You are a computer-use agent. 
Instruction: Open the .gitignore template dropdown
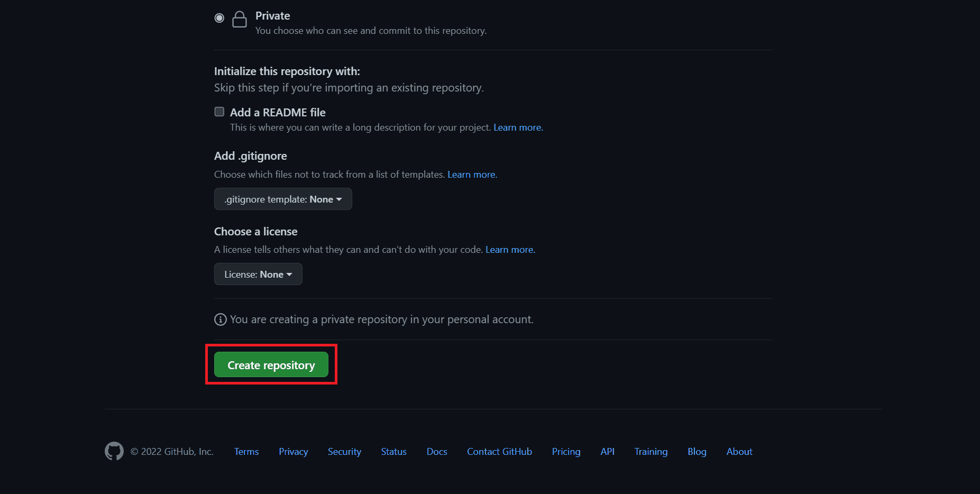283,199
